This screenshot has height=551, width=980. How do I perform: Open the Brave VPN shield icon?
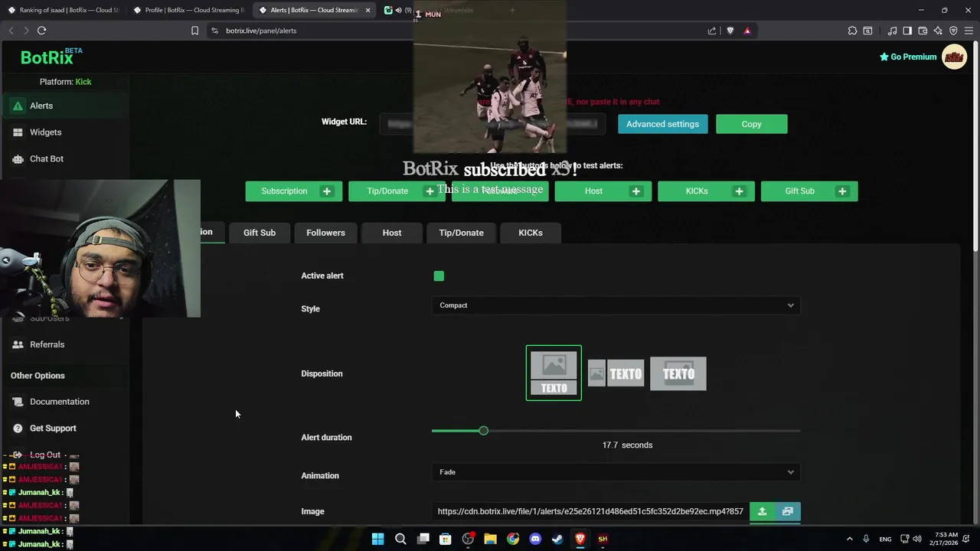point(953,31)
